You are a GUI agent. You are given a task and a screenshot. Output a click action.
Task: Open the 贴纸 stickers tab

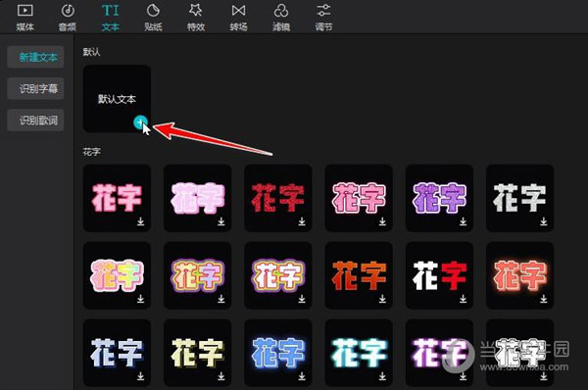153,18
